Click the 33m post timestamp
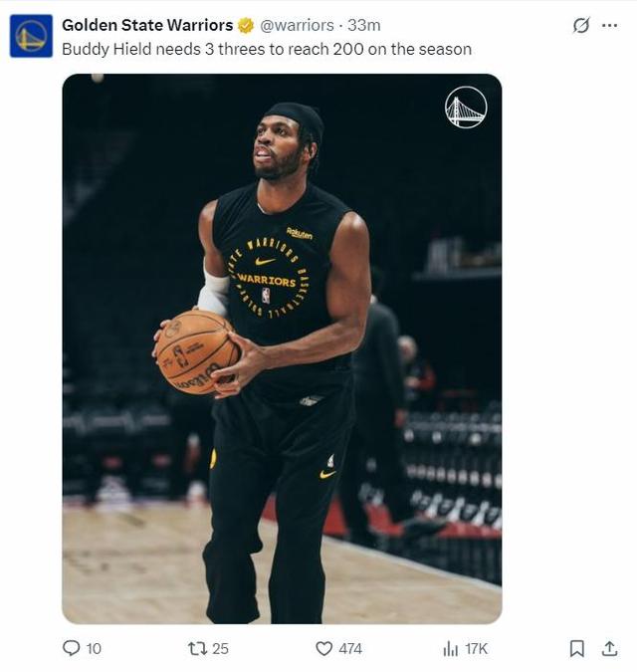 tap(363, 25)
